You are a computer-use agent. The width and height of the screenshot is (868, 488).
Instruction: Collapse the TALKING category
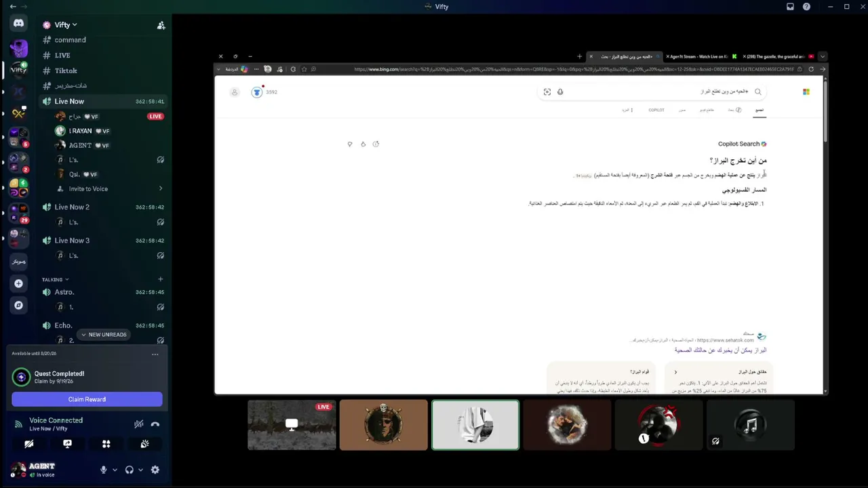tap(56, 279)
